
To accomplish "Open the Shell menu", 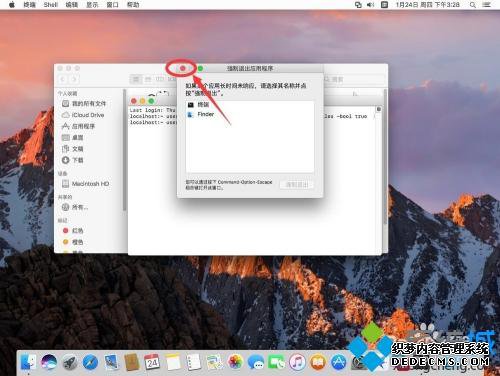I will [x=51, y=5].
